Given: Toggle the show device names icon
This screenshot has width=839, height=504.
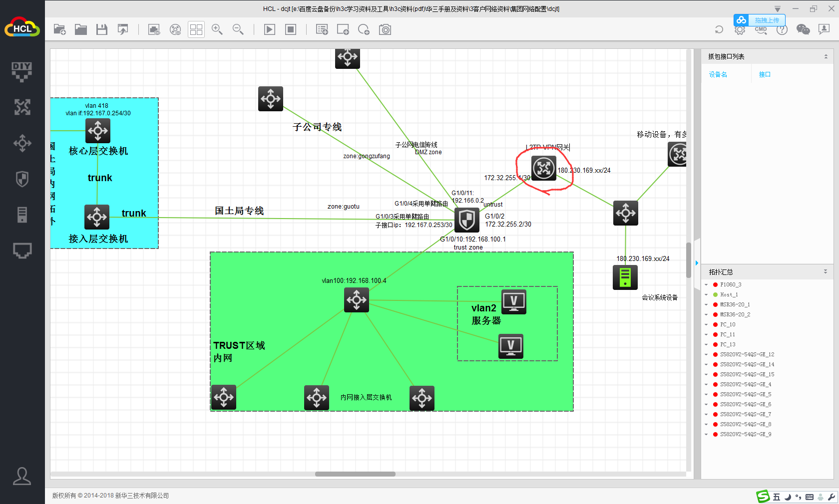Looking at the screenshot, I should pos(175,30).
